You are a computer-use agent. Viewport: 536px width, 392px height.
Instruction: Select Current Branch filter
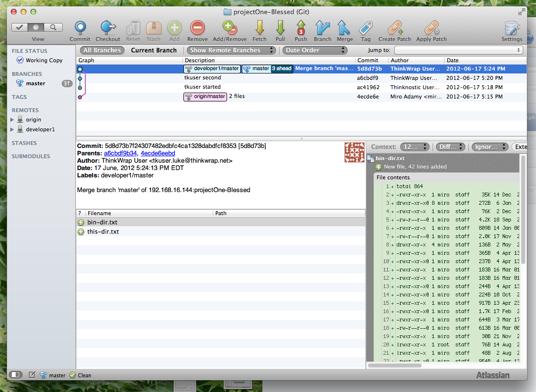154,50
